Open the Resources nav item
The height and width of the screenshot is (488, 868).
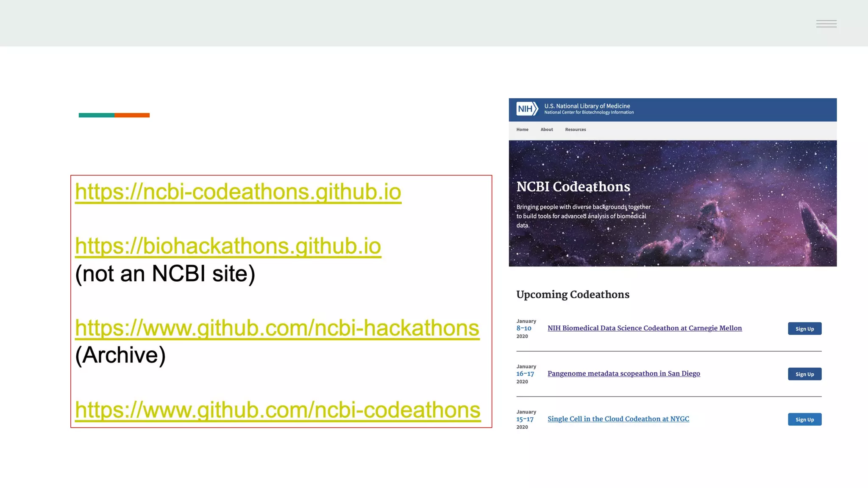pyautogui.click(x=576, y=130)
